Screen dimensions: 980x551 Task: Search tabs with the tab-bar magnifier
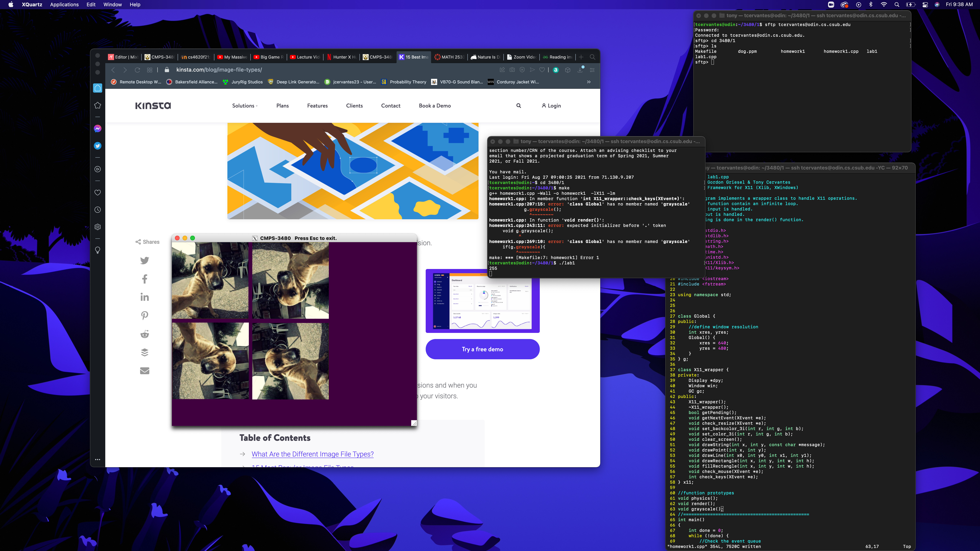tap(592, 57)
